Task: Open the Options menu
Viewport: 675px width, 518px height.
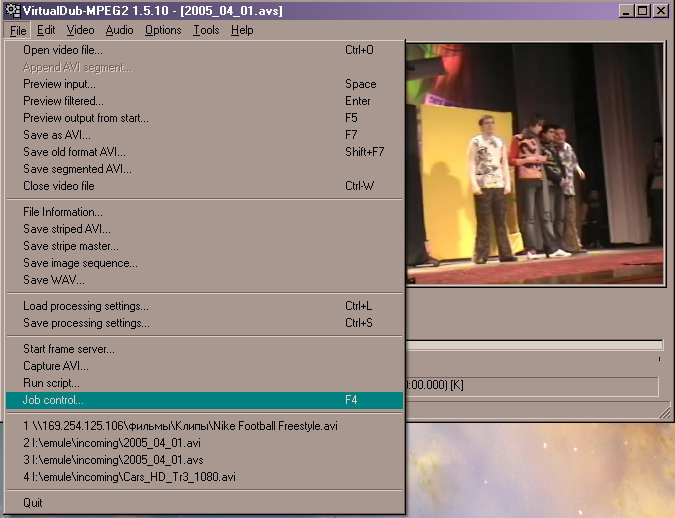Action: [163, 30]
